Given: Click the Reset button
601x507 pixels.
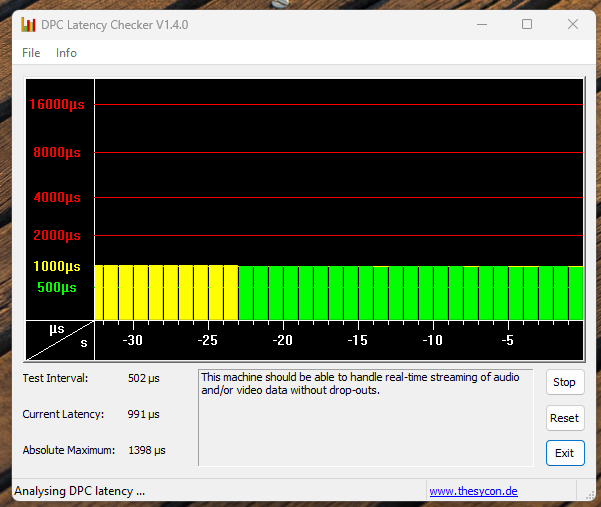Looking at the screenshot, I should point(565,418).
